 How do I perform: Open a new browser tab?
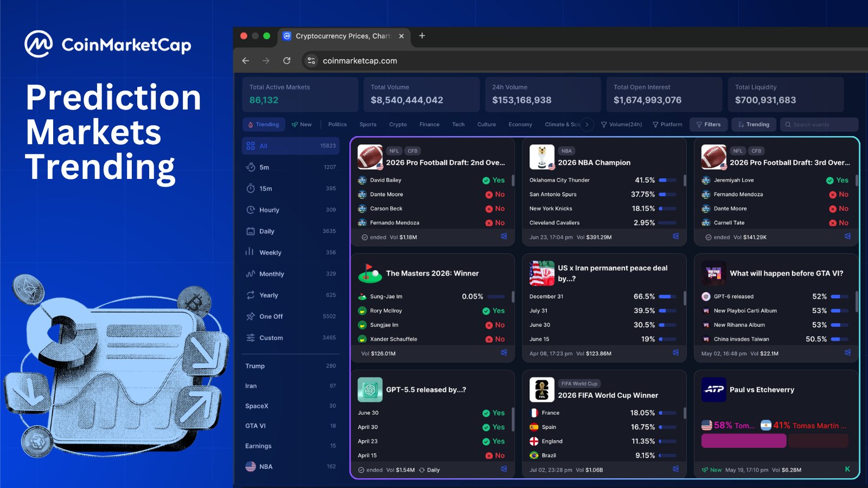[x=422, y=36]
